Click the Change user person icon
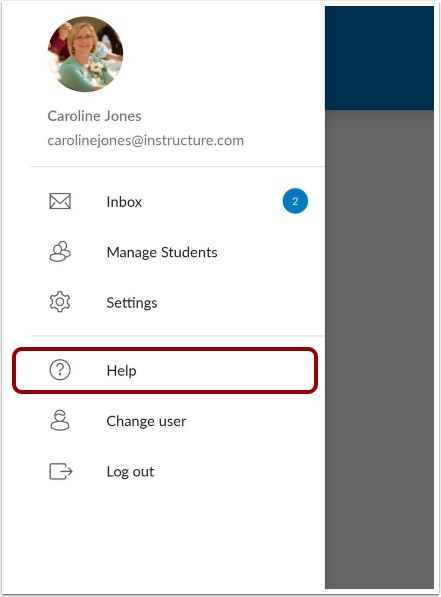 click(60, 420)
